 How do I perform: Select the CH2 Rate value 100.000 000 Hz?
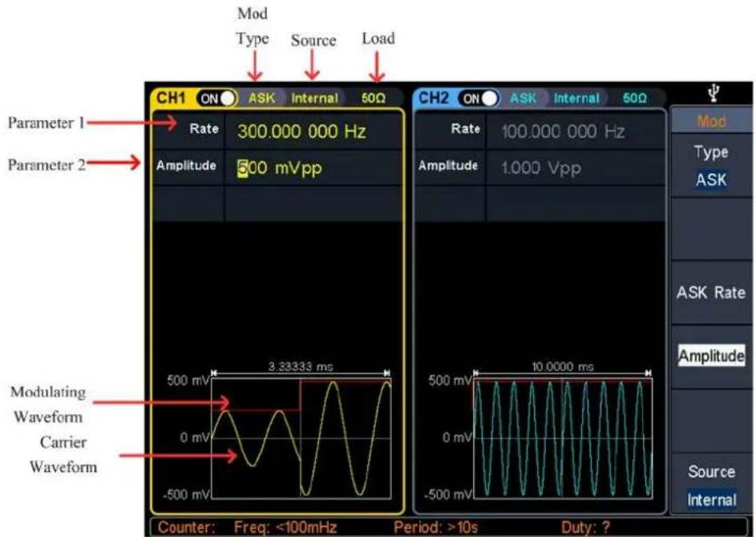point(563,131)
